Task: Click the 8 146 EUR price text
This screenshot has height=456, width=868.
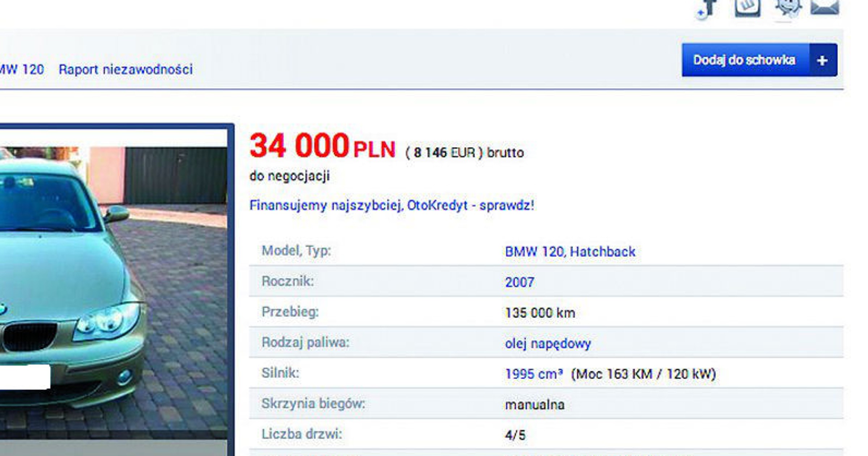Action: [x=444, y=153]
